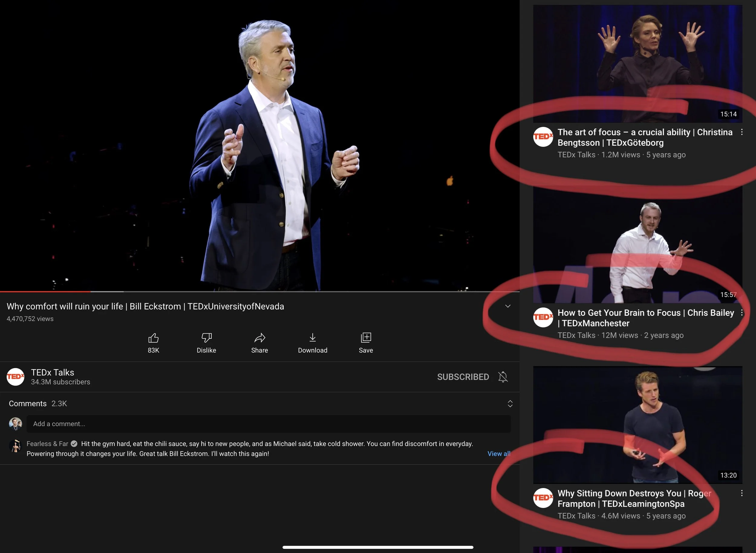Open TEDx Talks channel avatar below video
The image size is (756, 553).
coord(15,377)
